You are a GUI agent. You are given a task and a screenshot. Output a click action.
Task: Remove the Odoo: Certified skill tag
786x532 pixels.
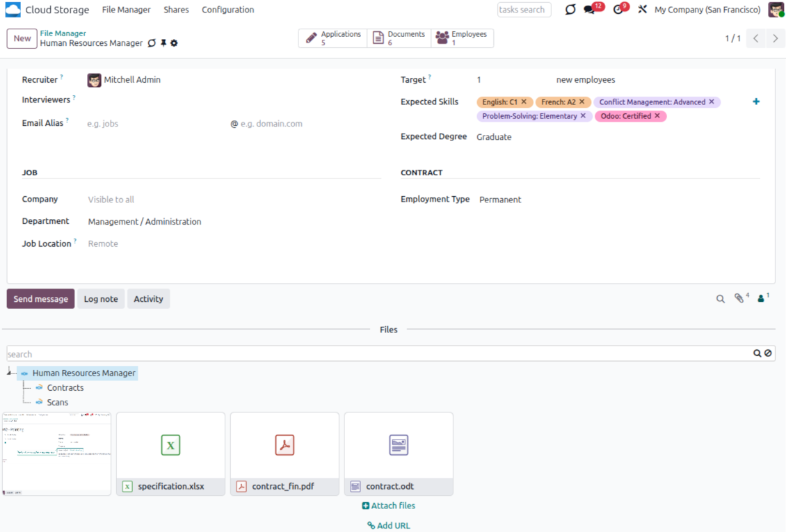click(x=657, y=116)
